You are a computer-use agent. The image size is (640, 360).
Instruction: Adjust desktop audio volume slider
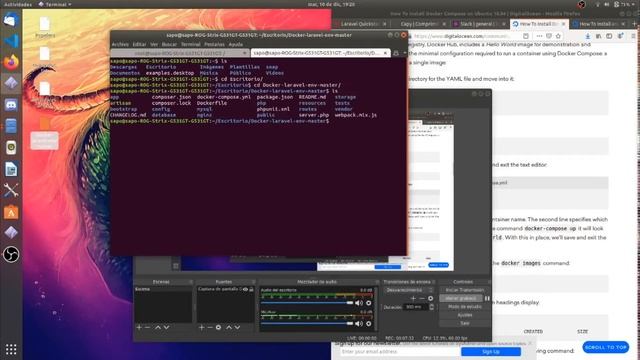coord(307,303)
